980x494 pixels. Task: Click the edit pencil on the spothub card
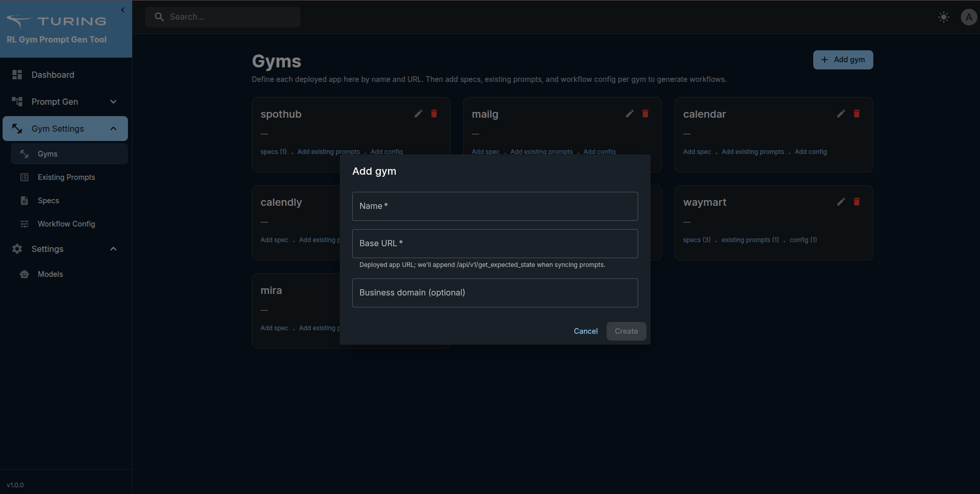[x=418, y=114]
